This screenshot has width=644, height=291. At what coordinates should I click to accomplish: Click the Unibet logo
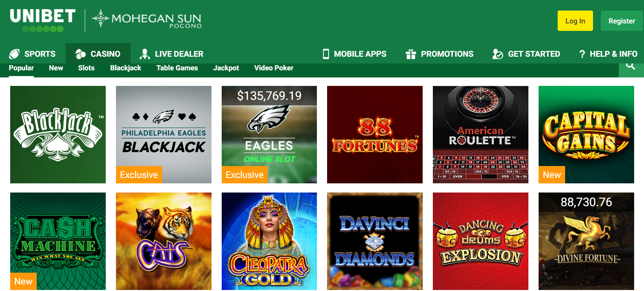click(43, 20)
